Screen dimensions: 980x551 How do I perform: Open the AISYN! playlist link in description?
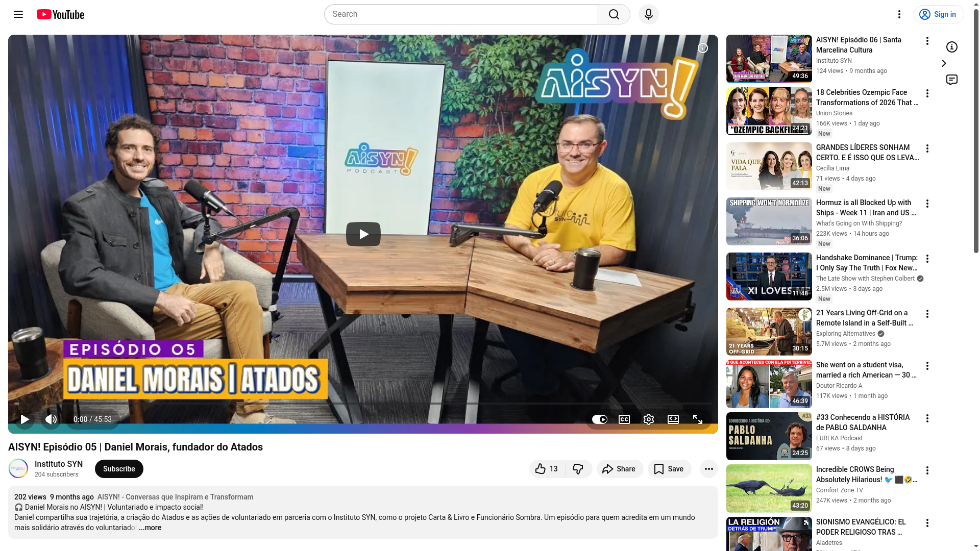click(x=175, y=497)
